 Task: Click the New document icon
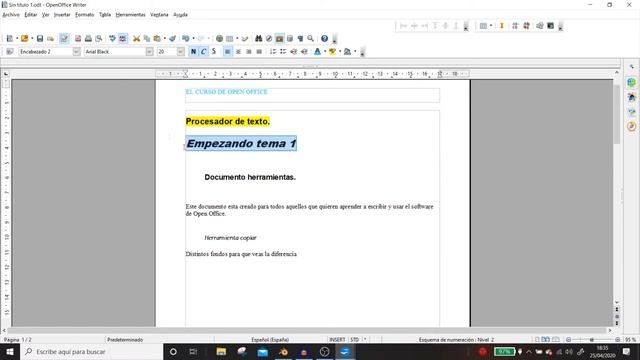(x=10, y=38)
